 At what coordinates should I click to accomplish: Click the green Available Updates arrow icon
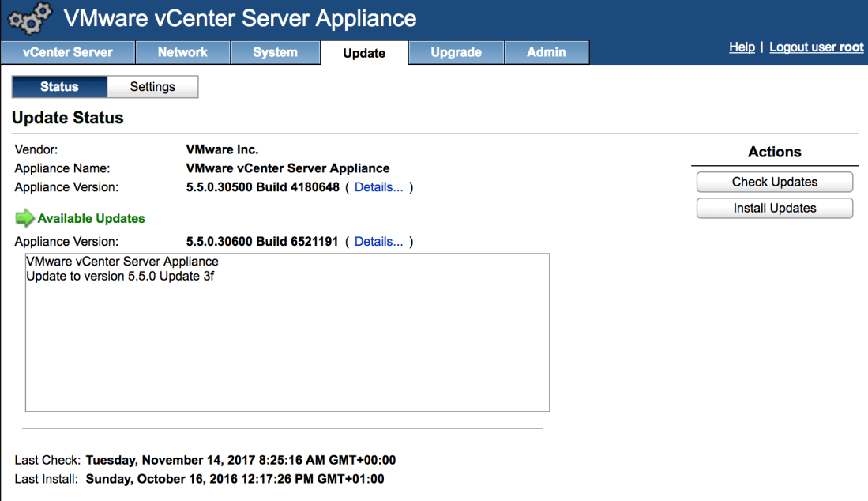24,218
